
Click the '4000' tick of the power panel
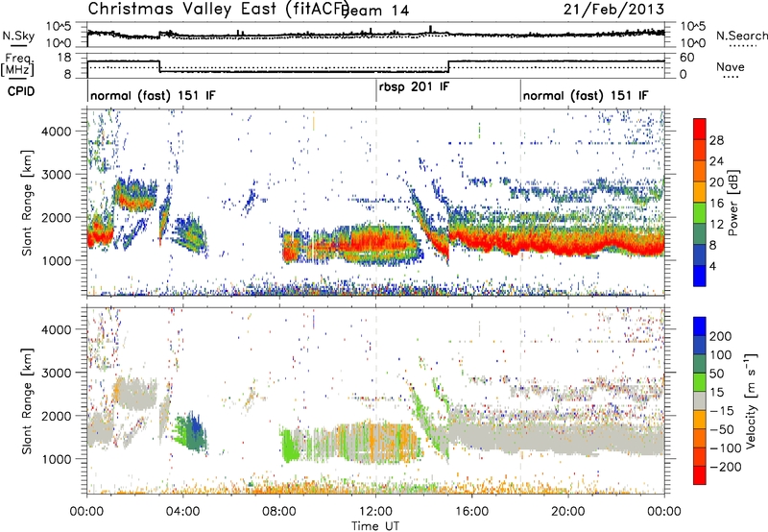click(x=56, y=132)
